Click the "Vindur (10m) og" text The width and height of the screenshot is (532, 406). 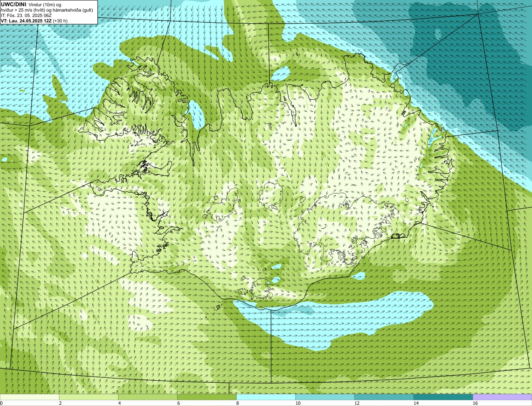44,4
